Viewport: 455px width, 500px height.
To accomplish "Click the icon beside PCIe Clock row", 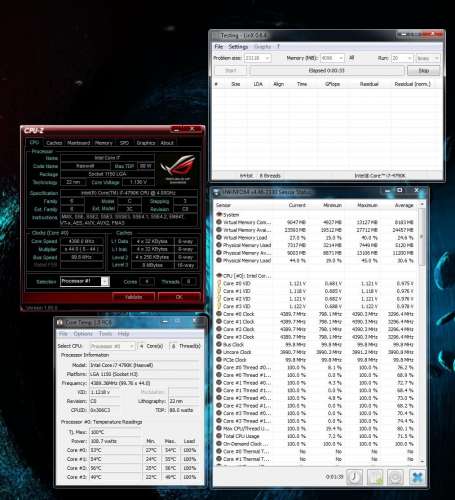I will coord(219,360).
